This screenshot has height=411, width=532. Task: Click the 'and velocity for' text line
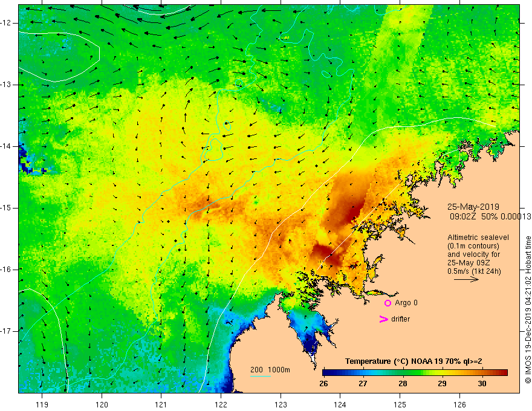click(473, 254)
